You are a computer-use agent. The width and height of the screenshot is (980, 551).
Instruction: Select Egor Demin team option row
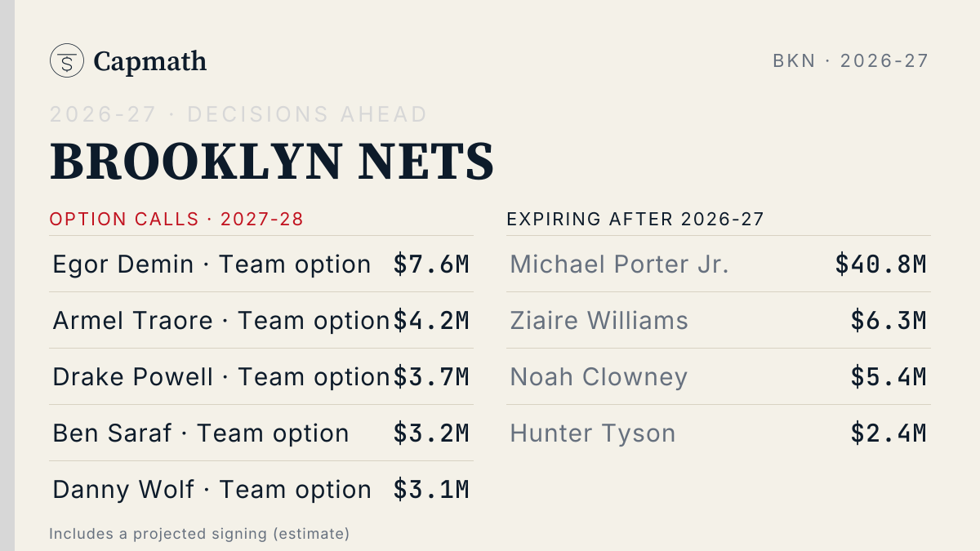point(261,264)
